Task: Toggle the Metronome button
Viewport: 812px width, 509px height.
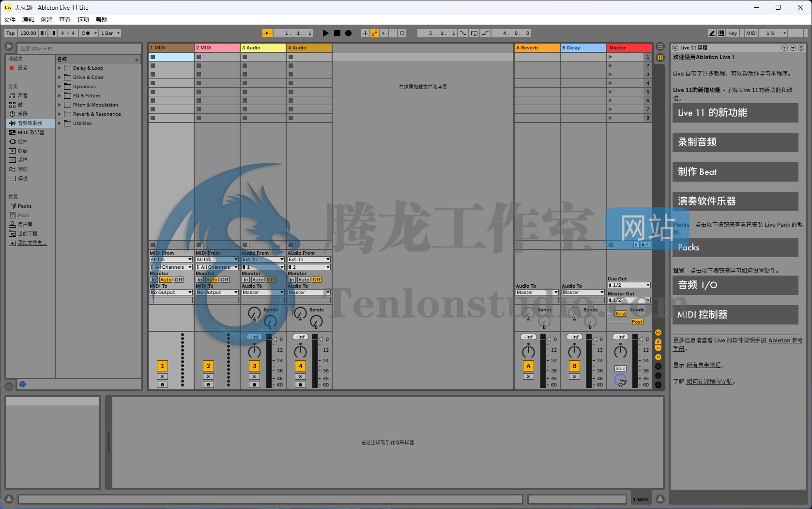Action: 85,33
